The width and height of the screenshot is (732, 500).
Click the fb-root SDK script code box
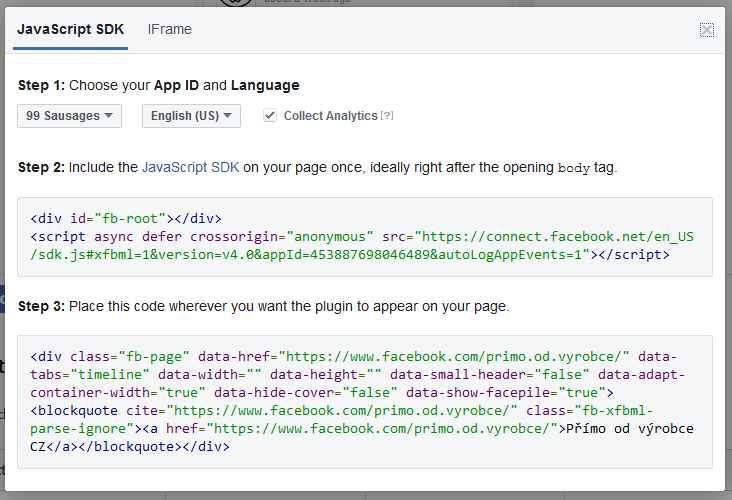pyautogui.click(x=365, y=237)
